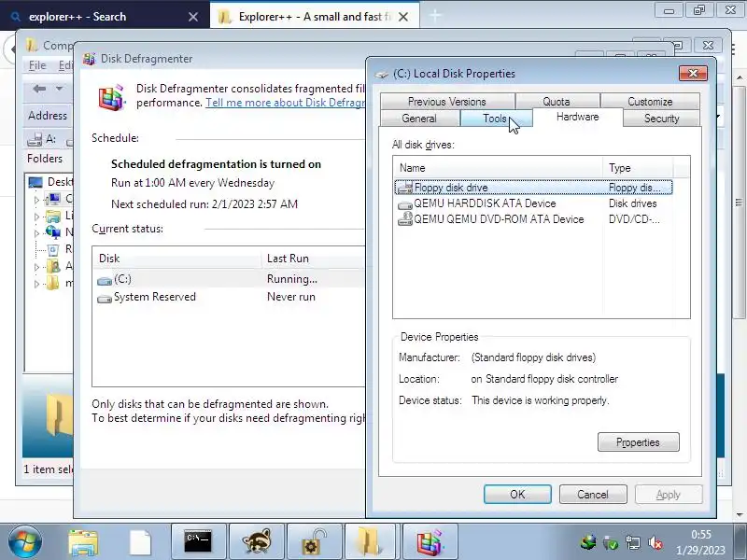Image resolution: width=747 pixels, height=560 pixels.
Task: Click the Type column header in drives list
Action: [x=639, y=168]
